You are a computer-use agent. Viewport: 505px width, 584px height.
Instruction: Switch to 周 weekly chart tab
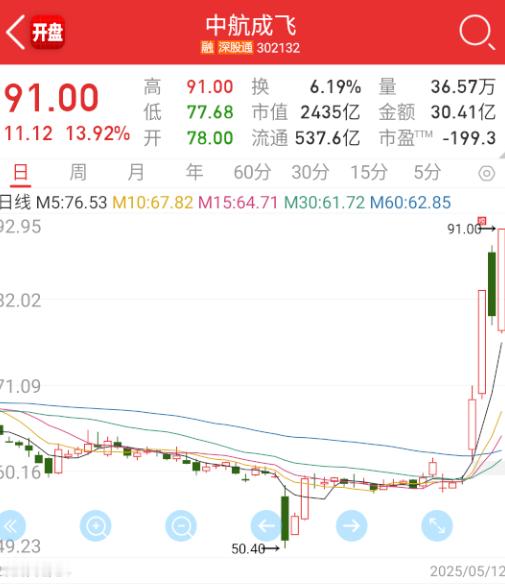(x=78, y=172)
